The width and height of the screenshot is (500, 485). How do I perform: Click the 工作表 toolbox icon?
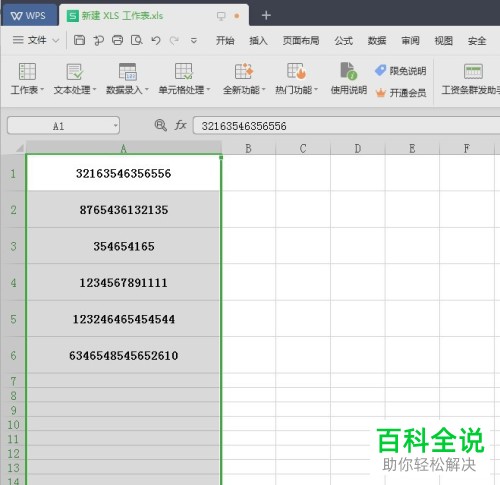27,71
